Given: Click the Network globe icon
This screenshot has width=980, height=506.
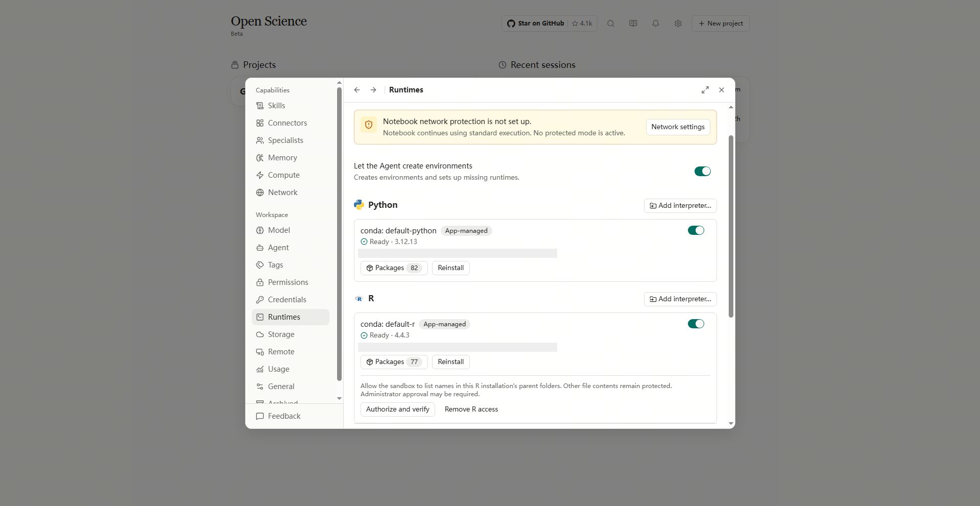Looking at the screenshot, I should tap(260, 192).
